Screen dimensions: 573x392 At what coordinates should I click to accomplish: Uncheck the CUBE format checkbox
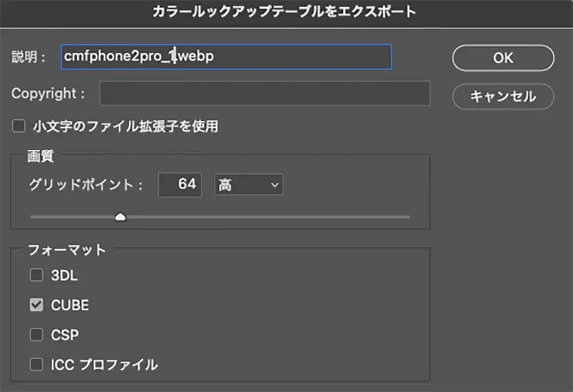coord(37,305)
